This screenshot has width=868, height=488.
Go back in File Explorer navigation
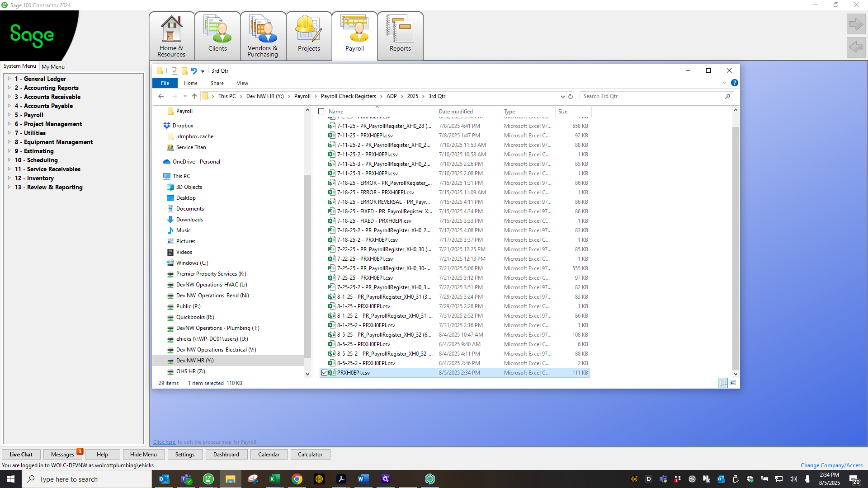161,96
